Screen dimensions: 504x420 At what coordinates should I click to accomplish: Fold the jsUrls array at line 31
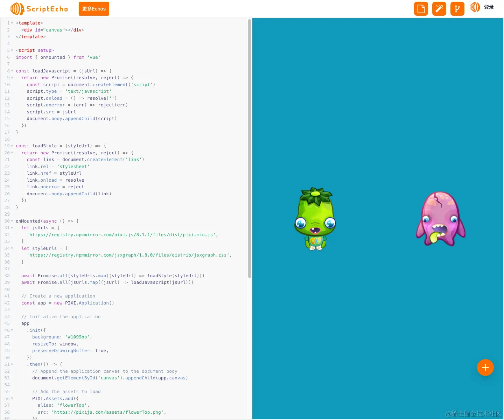click(12, 228)
